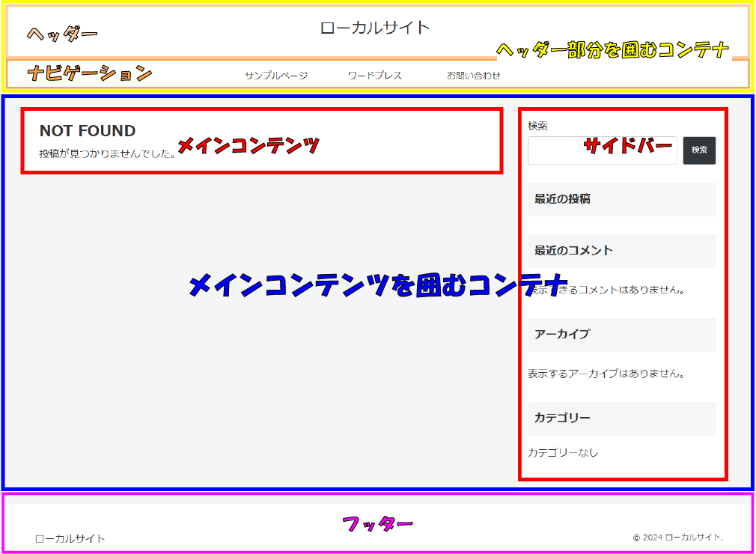Click the カテゴリーなし text
This screenshot has height=554, width=756.
563,452
